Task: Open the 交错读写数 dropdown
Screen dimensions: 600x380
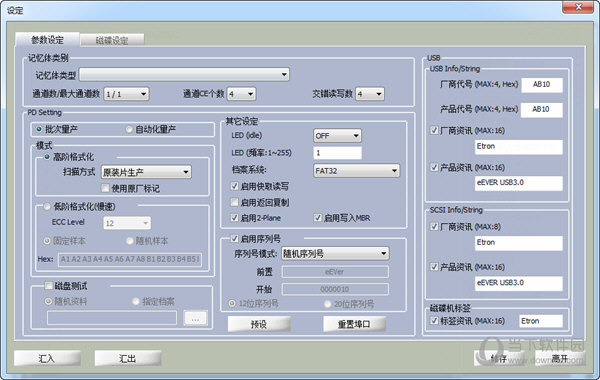Action: point(370,94)
